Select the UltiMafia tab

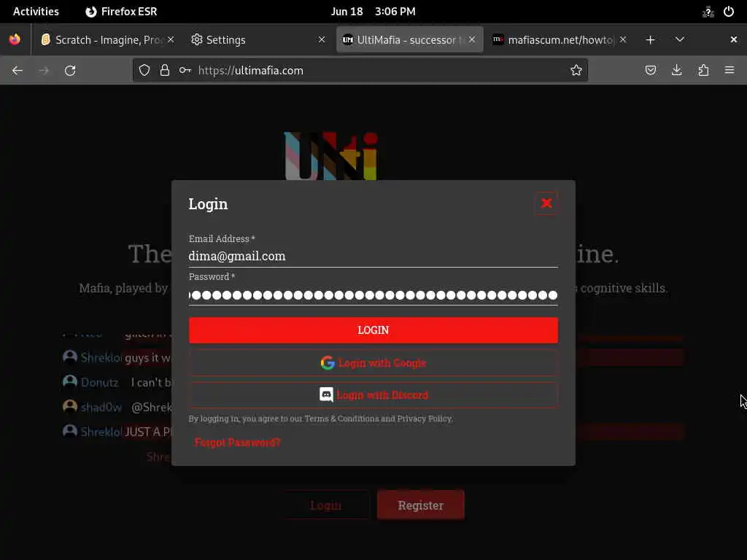pyautogui.click(x=410, y=39)
